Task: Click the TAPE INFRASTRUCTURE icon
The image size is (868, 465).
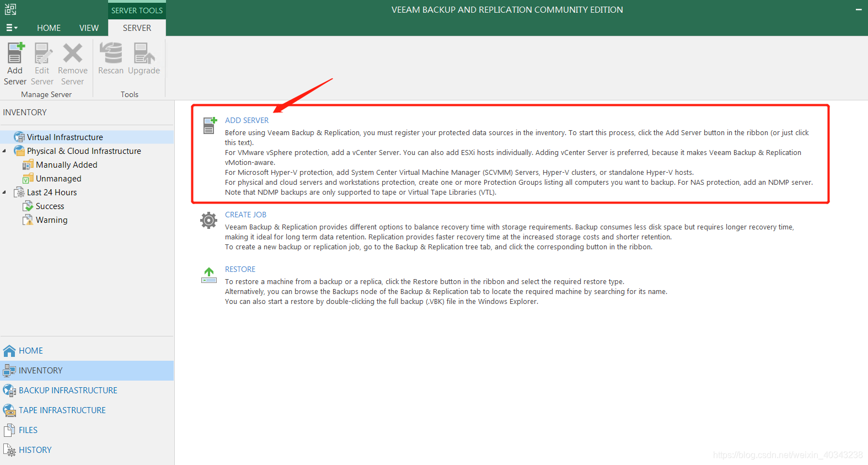Action: click(9, 410)
